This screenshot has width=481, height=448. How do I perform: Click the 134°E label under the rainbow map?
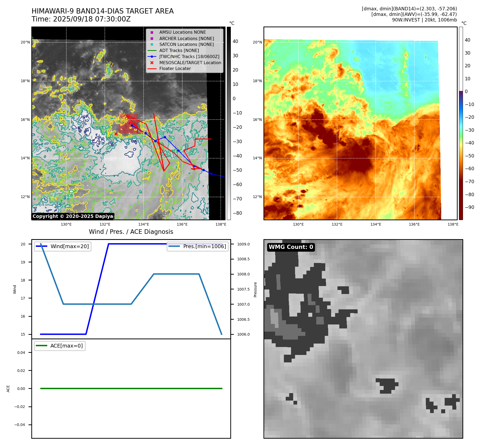pyautogui.click(x=376, y=224)
